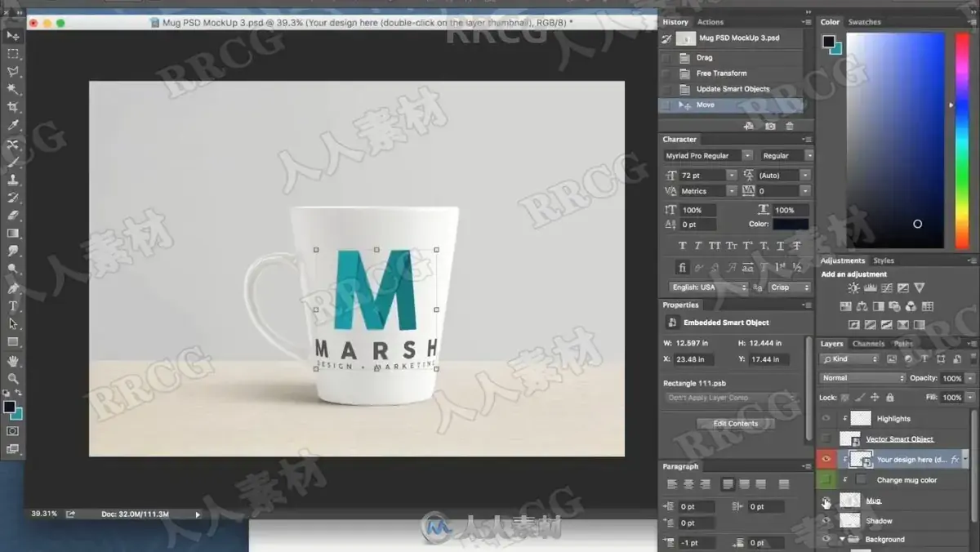Toggle Strikethrough in Character panel
This screenshot has width=980, height=552.
[797, 246]
